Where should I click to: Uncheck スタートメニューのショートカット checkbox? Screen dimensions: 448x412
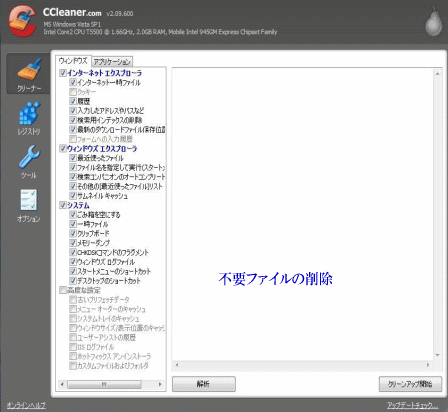click(x=73, y=271)
